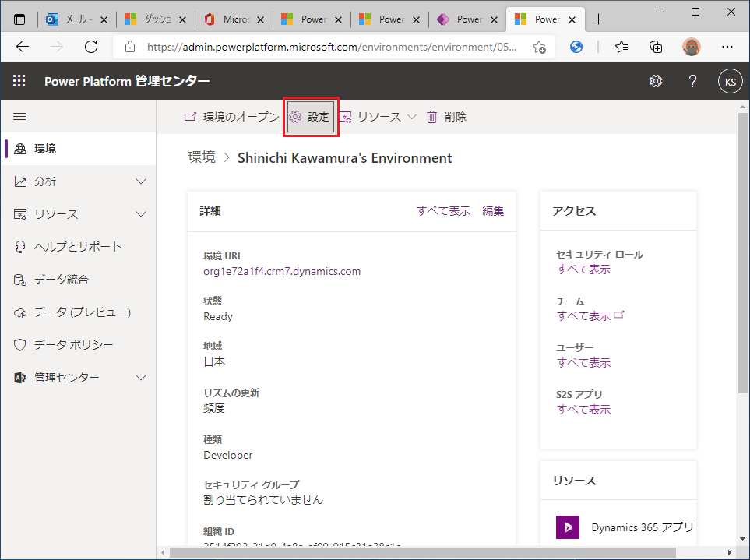The image size is (750, 560).
Task: Select 環境 in the left navigation
Action: pos(79,149)
